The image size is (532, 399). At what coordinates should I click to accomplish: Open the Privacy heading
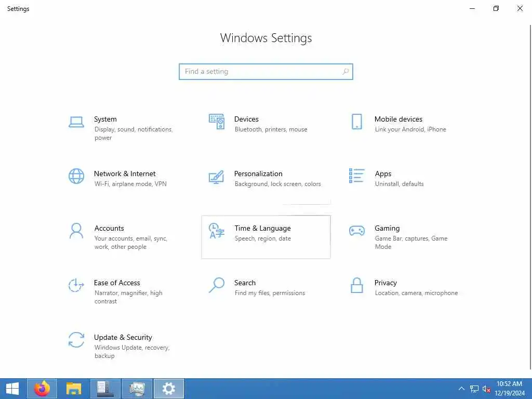[x=385, y=283]
